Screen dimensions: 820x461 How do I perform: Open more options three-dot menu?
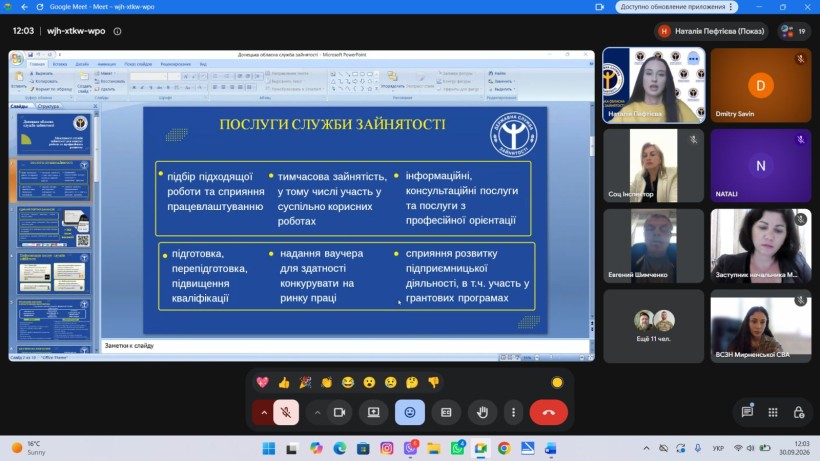(x=514, y=412)
